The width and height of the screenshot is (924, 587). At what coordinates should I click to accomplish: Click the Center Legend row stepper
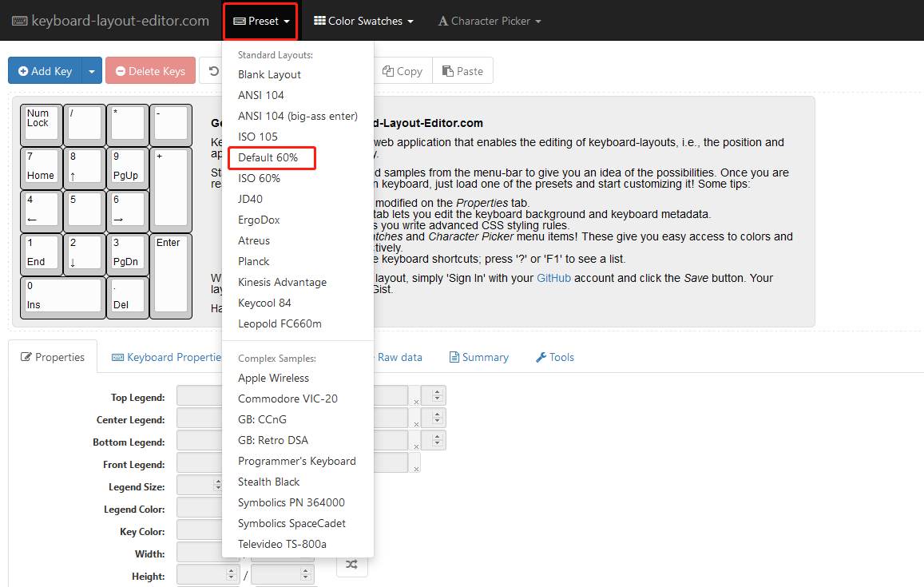click(438, 417)
